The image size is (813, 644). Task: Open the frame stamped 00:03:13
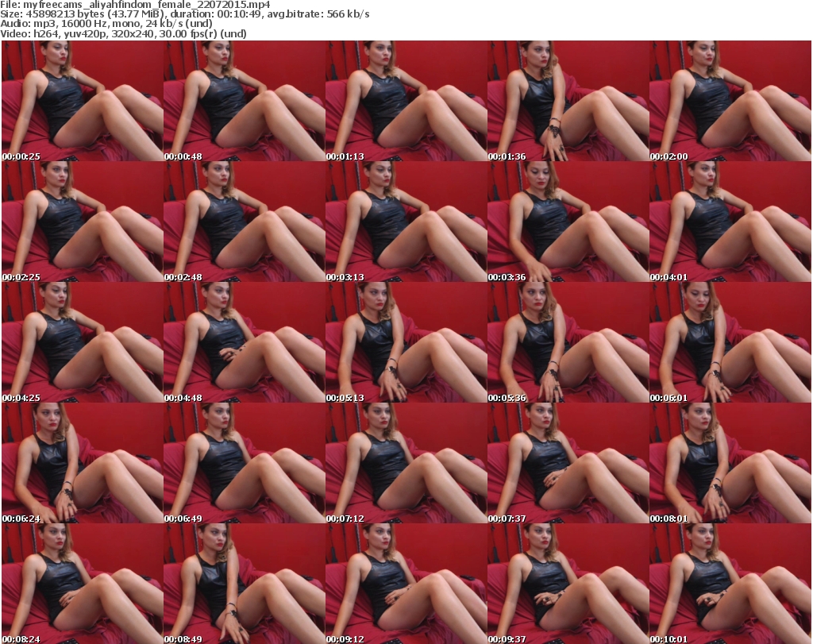pyautogui.click(x=406, y=222)
